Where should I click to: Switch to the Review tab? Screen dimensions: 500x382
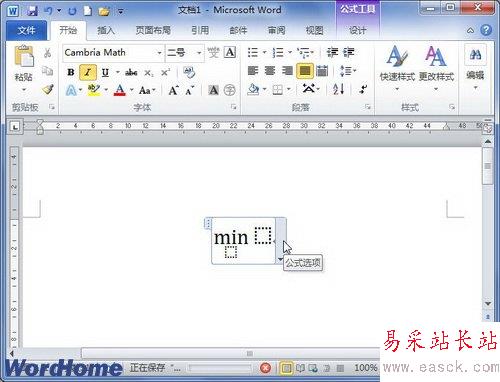tap(276, 31)
